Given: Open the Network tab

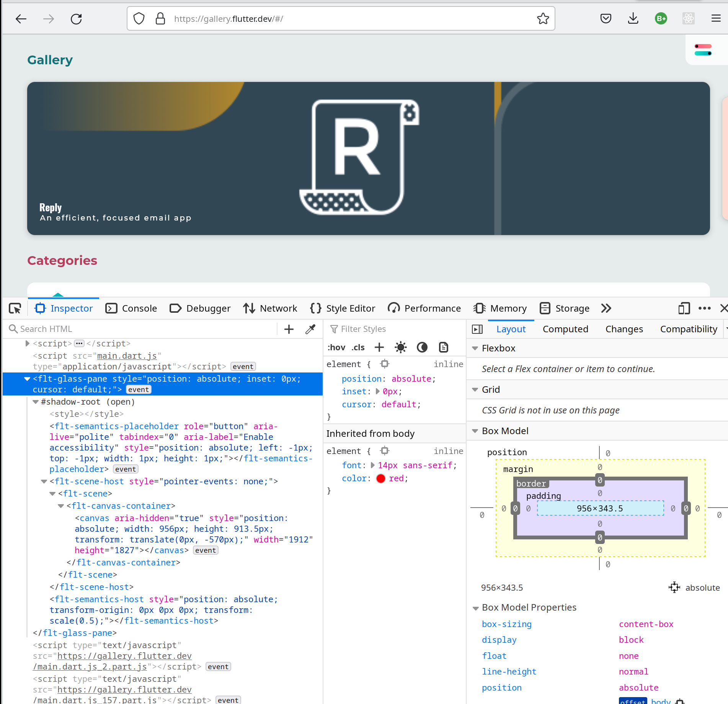Looking at the screenshot, I should pos(270,308).
